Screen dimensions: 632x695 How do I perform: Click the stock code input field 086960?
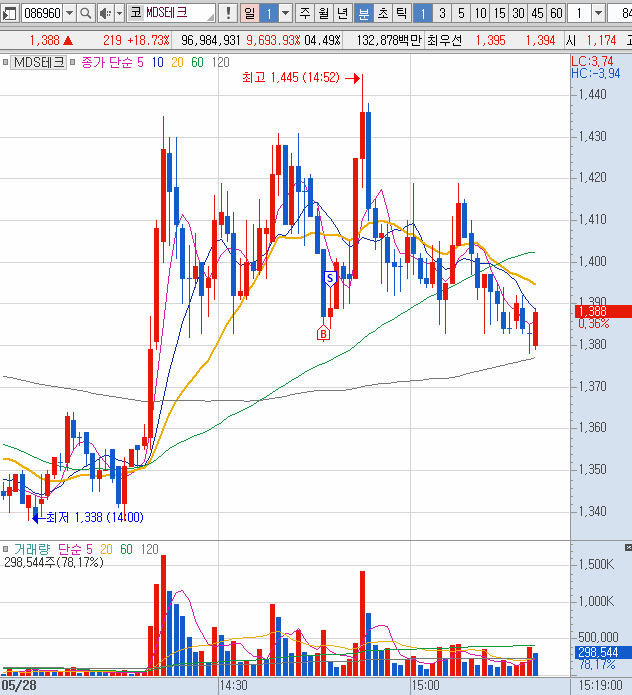tap(41, 13)
